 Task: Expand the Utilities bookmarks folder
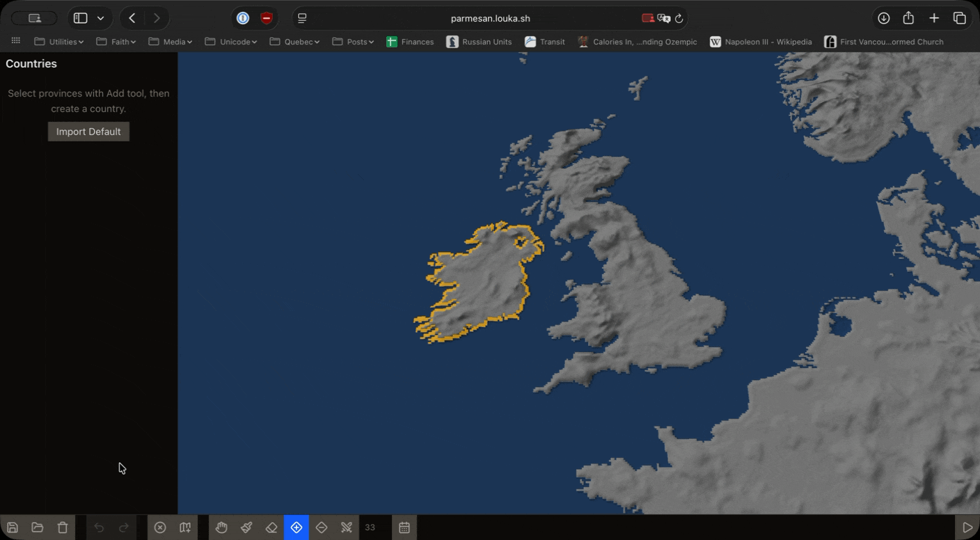coord(59,42)
